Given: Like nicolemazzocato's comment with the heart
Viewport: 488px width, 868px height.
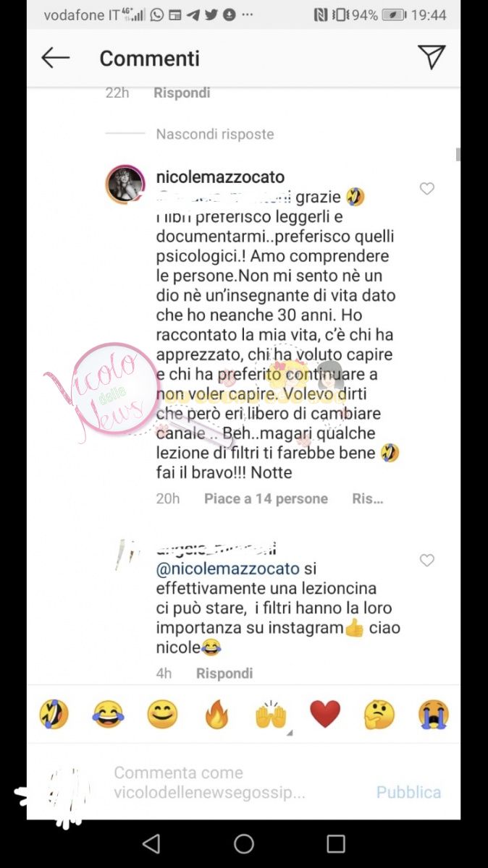Looking at the screenshot, I should pos(427,189).
